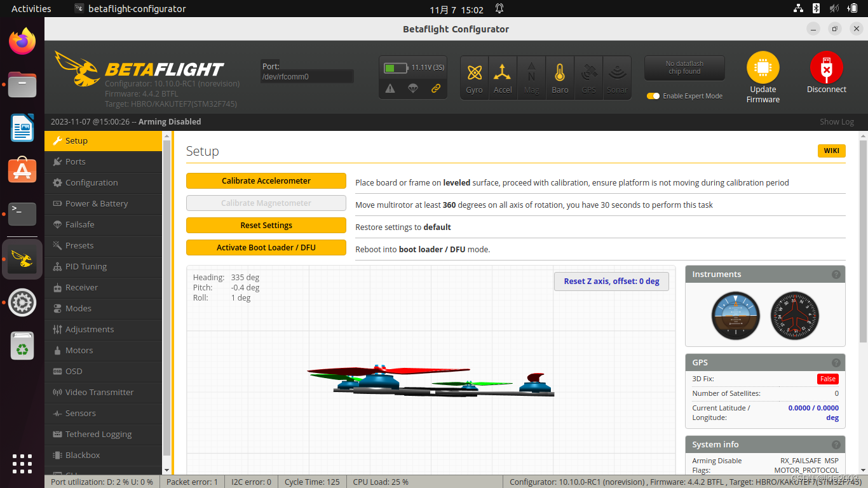This screenshot has width=868, height=488.
Task: Open the Failsafe tab
Action: (x=103, y=225)
